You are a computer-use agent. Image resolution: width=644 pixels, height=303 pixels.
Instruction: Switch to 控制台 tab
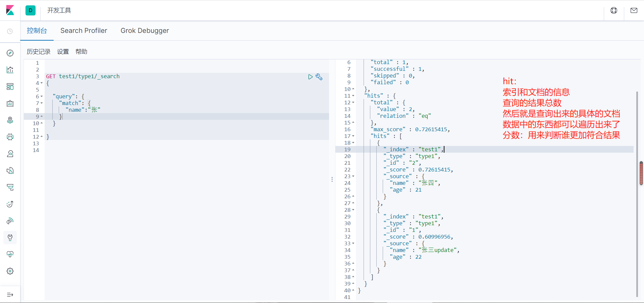coord(37,31)
